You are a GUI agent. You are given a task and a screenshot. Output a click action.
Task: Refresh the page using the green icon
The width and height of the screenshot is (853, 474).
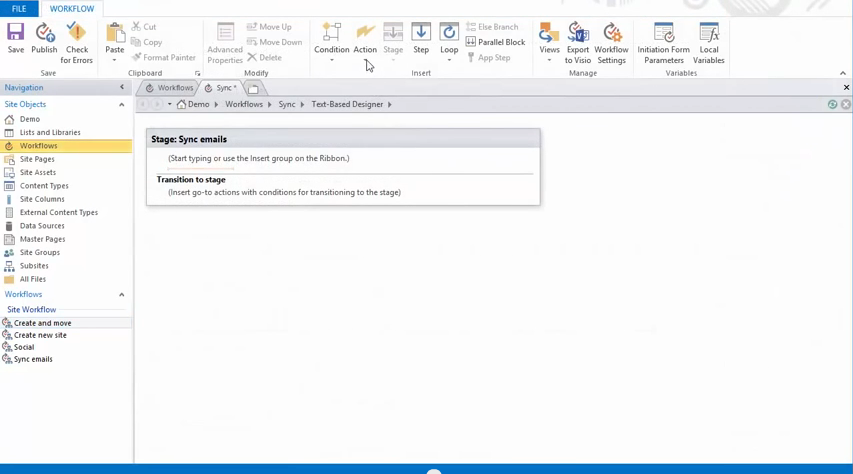832,104
